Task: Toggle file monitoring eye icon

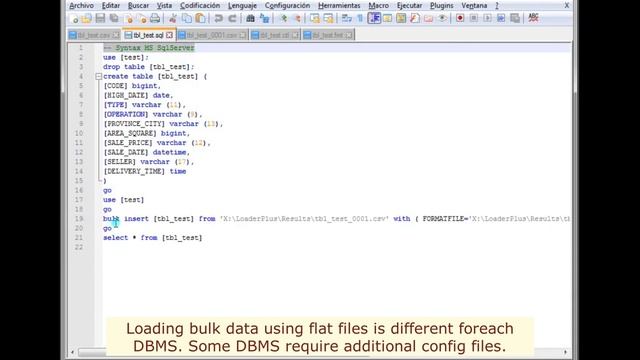Action: pyautogui.click(x=442, y=18)
